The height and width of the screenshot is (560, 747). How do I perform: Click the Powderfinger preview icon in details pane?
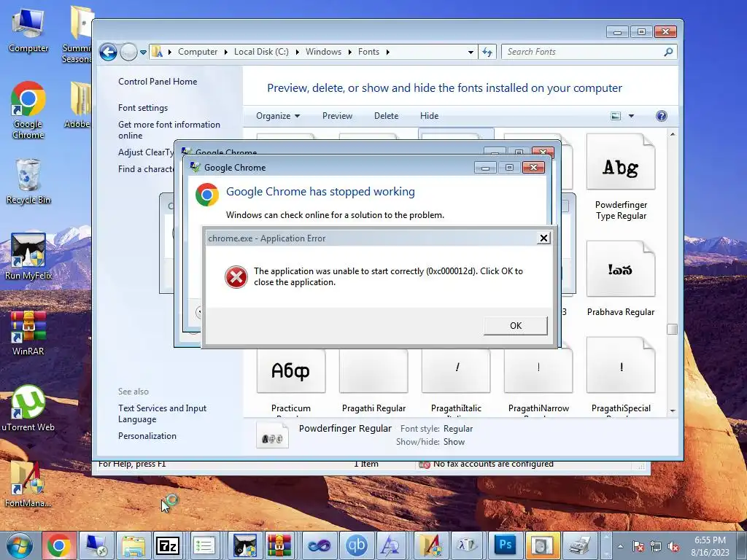272,435
